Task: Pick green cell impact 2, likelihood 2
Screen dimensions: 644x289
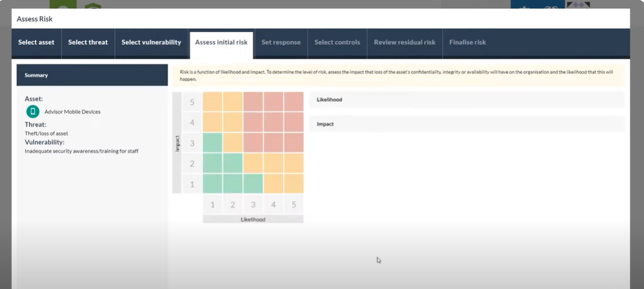Action: 233,163
